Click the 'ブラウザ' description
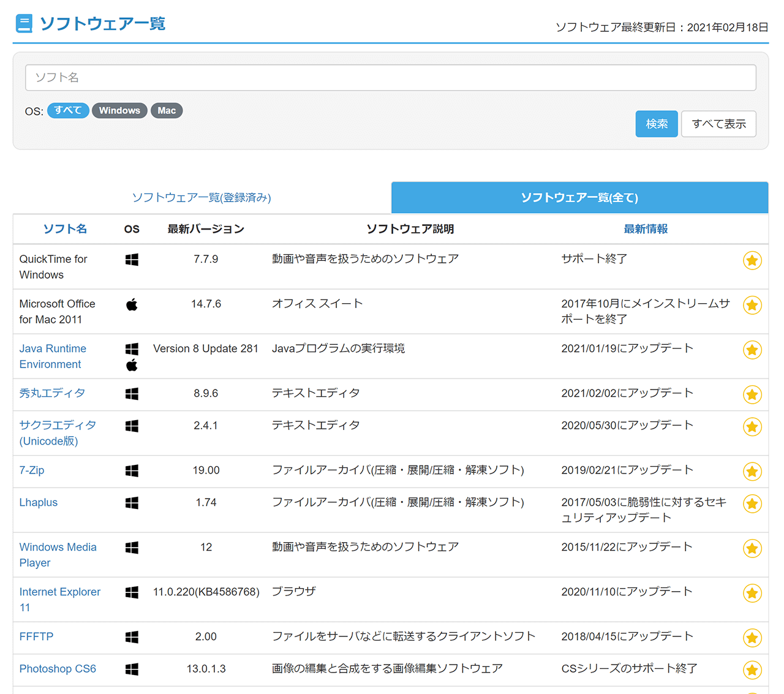The height and width of the screenshot is (694, 784). tap(293, 592)
